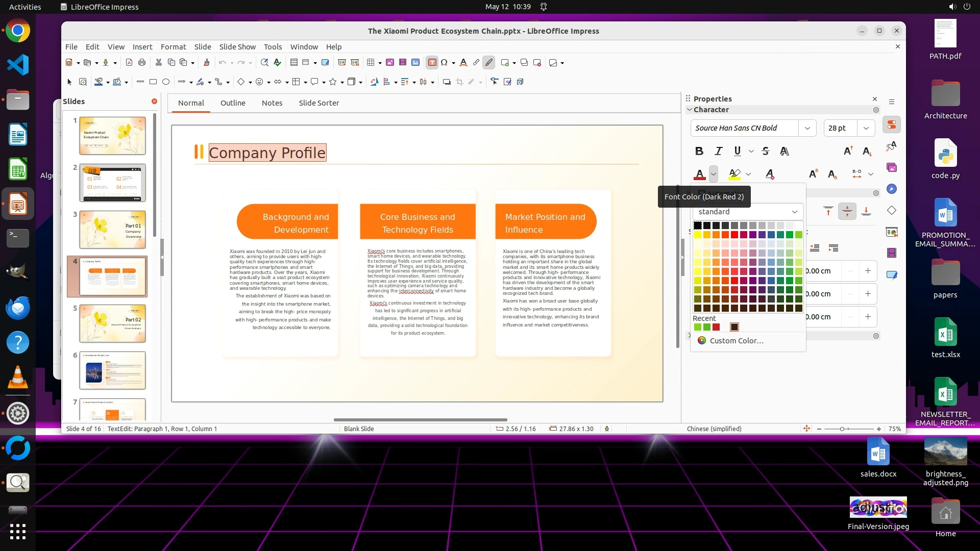The height and width of the screenshot is (551, 980).
Task: Click the Clear Direct Formatting icon
Action: (x=770, y=174)
